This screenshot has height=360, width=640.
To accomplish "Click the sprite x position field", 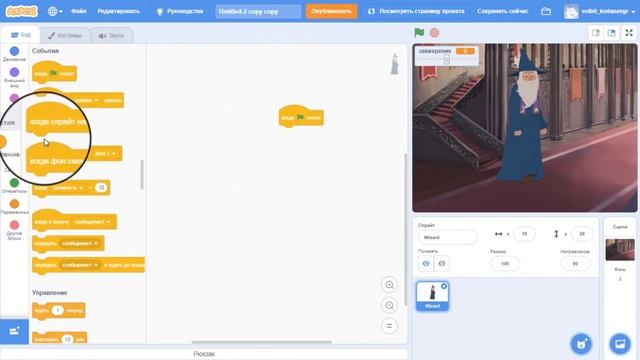I will 524,234.
